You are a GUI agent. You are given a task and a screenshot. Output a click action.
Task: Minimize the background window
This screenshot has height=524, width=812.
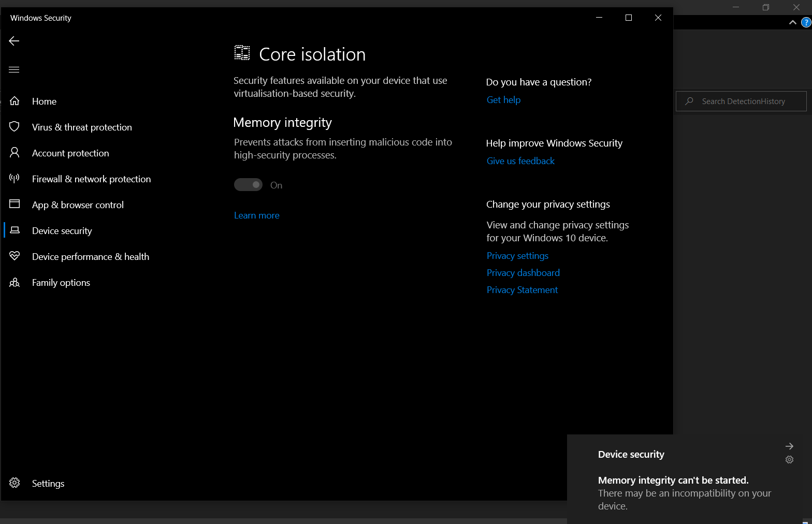(736, 7)
